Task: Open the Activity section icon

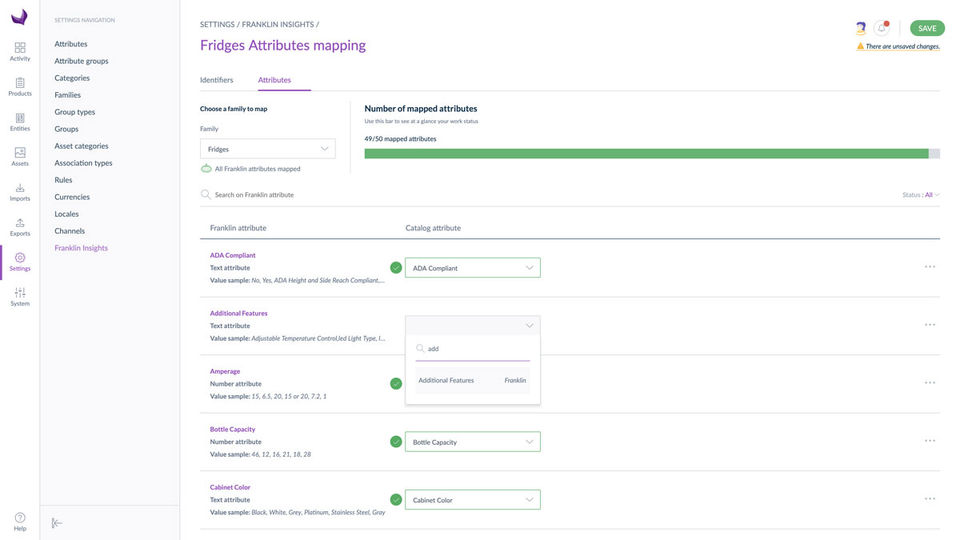Action: click(x=20, y=51)
